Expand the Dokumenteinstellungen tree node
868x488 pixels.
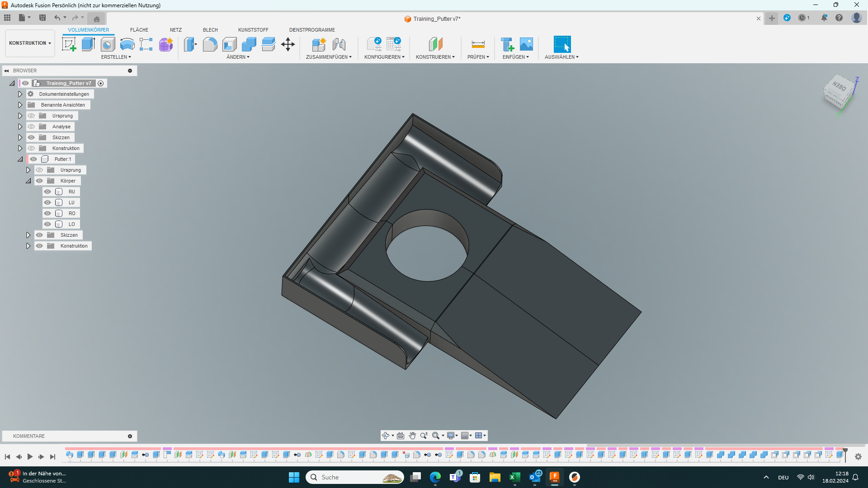pos(20,94)
